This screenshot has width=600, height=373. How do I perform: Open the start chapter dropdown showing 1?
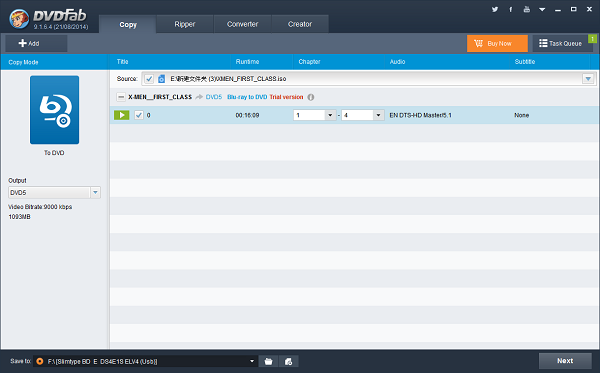click(x=315, y=115)
